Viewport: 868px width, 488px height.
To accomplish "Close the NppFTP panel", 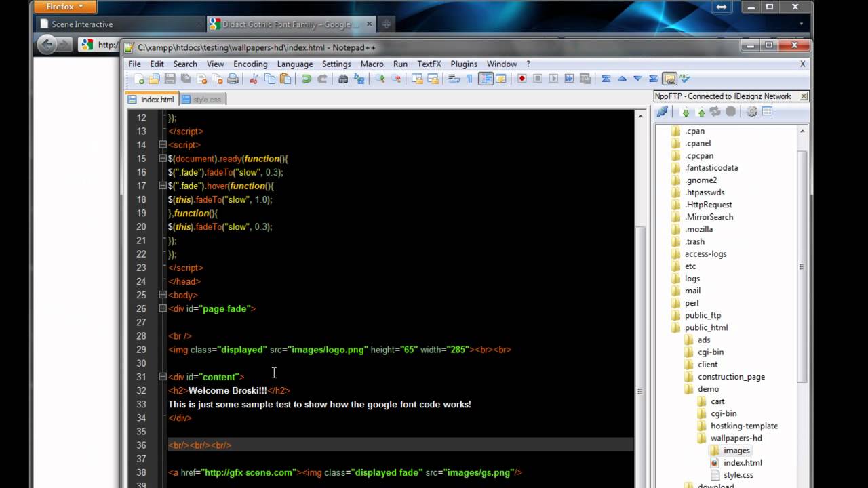I will pyautogui.click(x=804, y=96).
